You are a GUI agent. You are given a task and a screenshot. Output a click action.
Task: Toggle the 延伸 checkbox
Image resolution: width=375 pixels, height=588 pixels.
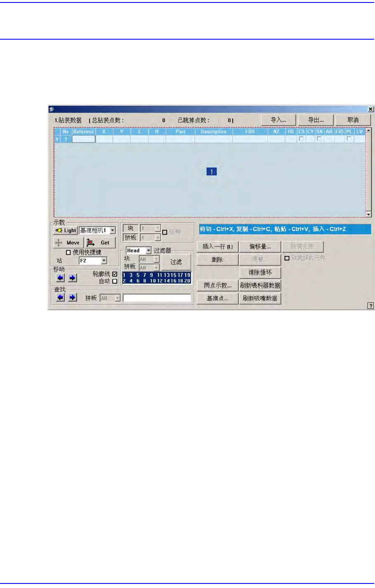165,232
